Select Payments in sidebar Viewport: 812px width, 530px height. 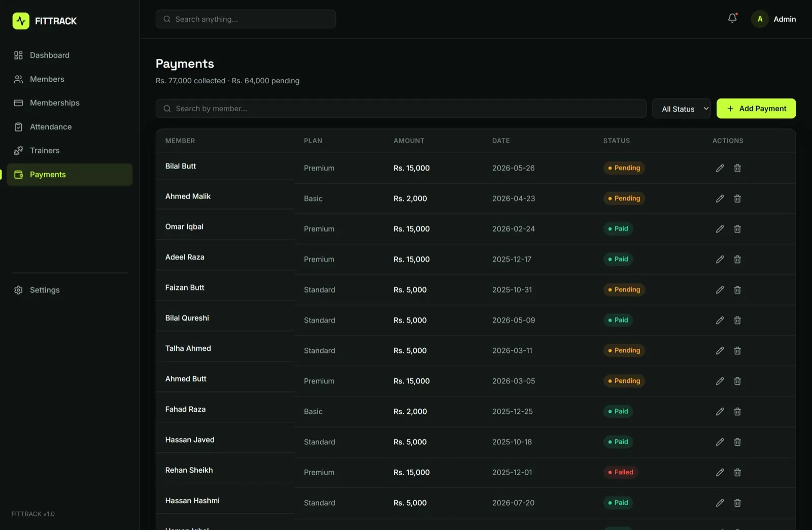tap(70, 175)
